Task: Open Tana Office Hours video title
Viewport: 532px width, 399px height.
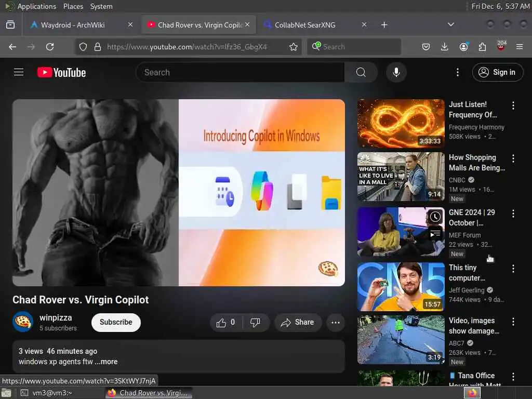Action: [475, 380]
